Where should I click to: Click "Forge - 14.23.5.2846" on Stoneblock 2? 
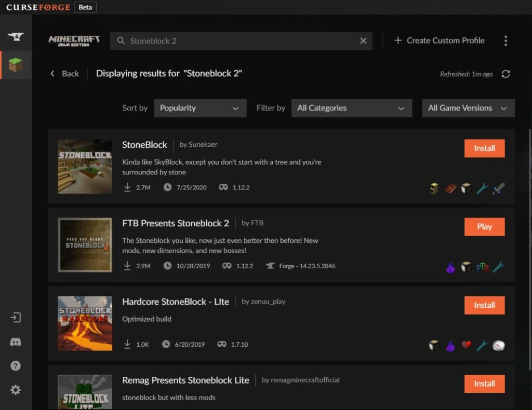click(307, 266)
